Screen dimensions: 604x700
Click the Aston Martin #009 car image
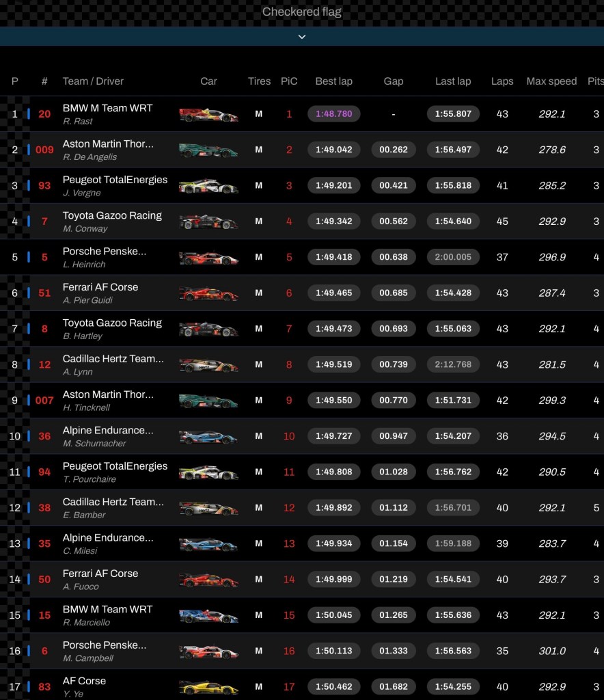point(208,150)
